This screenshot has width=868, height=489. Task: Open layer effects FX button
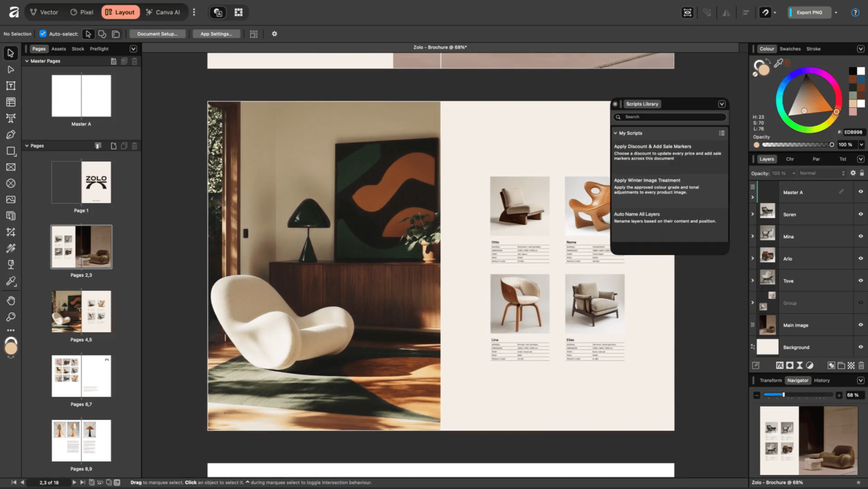(x=780, y=365)
